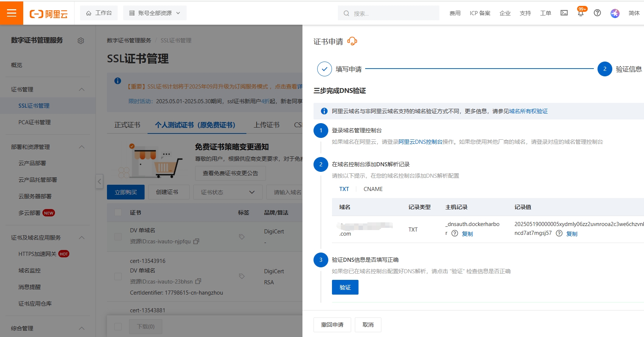The width and height of the screenshot is (644, 337).
Task: Click the 立即购买 button
Action: pyautogui.click(x=126, y=192)
